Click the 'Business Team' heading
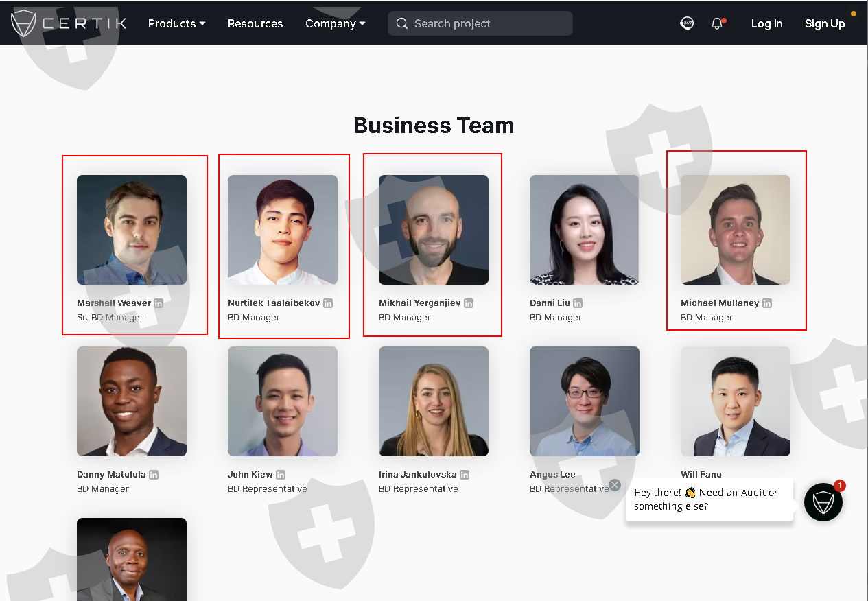Screen dimensions: 868x601 click(x=434, y=126)
